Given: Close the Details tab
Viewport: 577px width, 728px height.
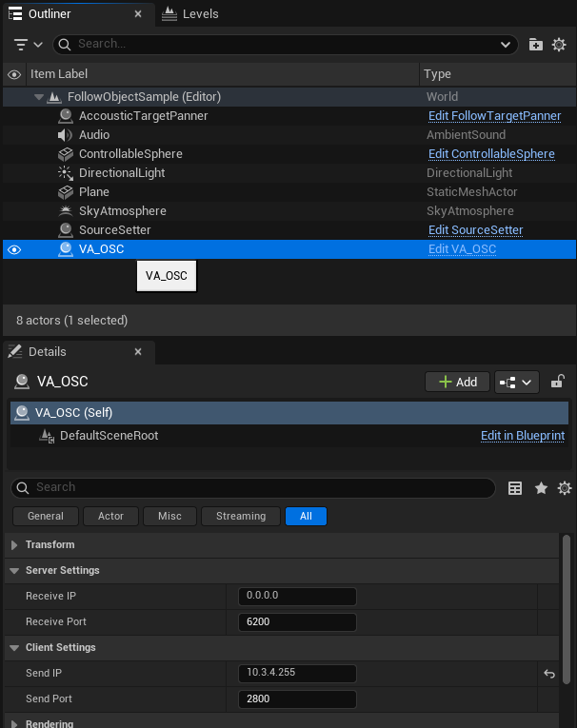Looking at the screenshot, I should [138, 352].
